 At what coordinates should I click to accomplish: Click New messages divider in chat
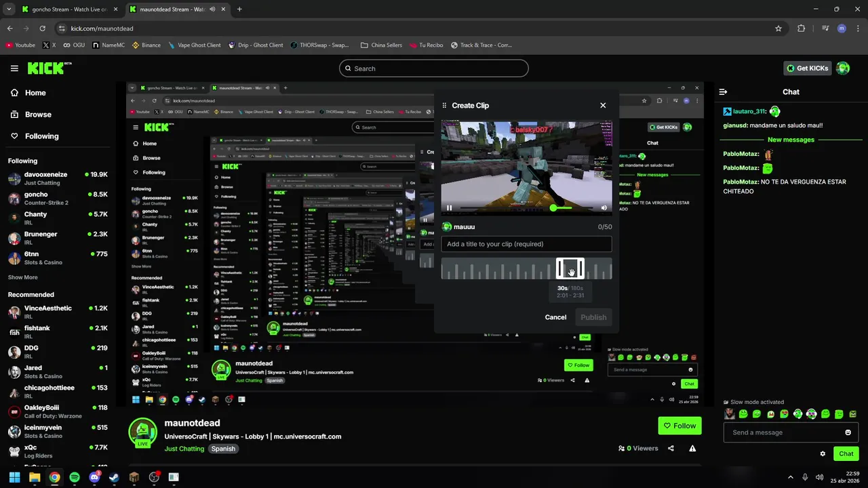click(791, 140)
